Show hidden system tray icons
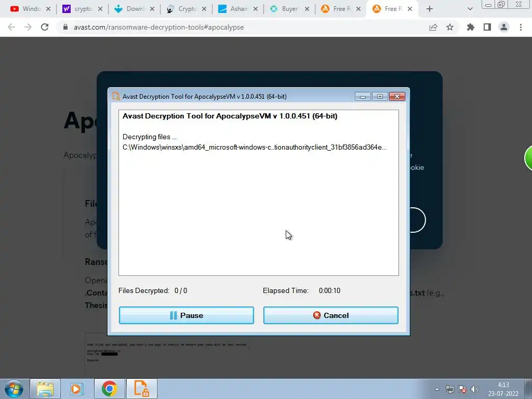 coord(437,389)
